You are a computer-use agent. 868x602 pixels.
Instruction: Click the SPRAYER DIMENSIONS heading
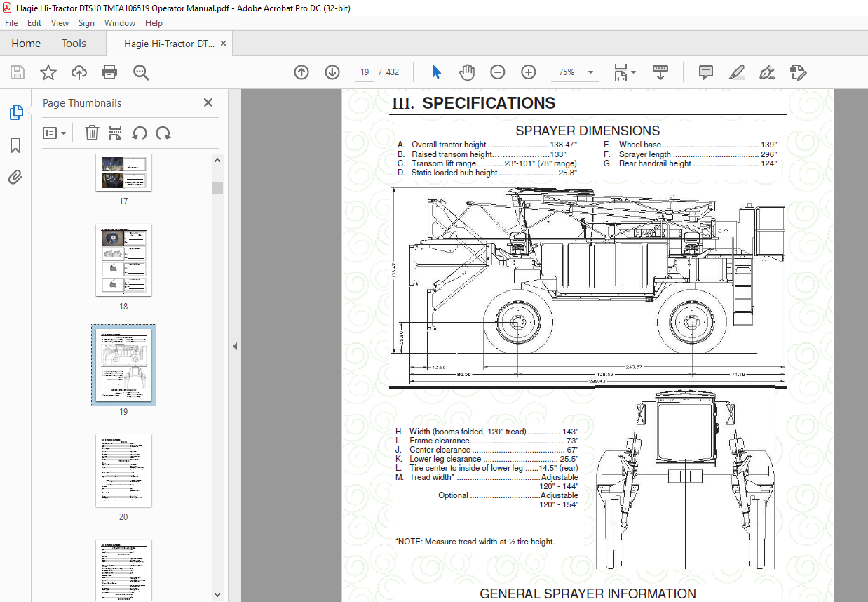pyautogui.click(x=588, y=131)
